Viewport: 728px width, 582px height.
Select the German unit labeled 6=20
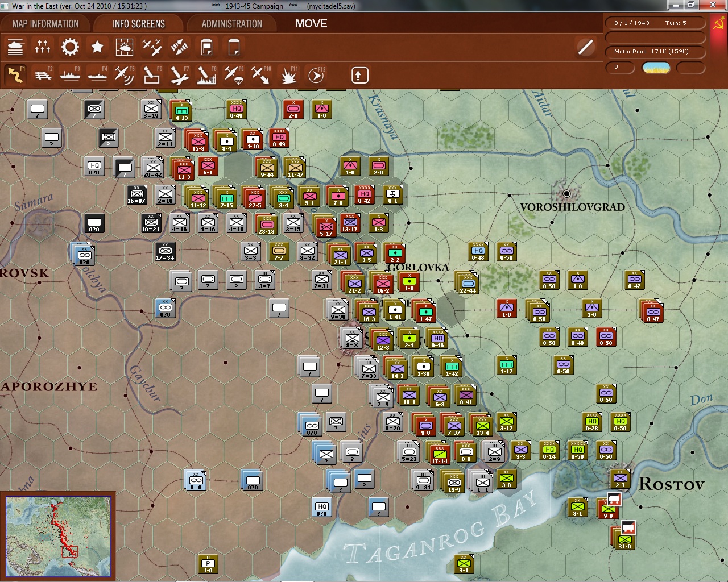point(392,421)
